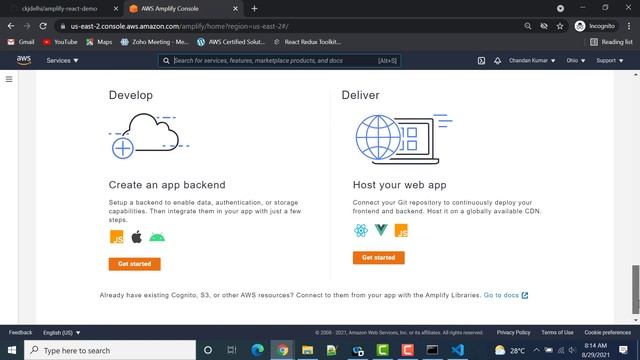Reload the current page

(x=43, y=26)
